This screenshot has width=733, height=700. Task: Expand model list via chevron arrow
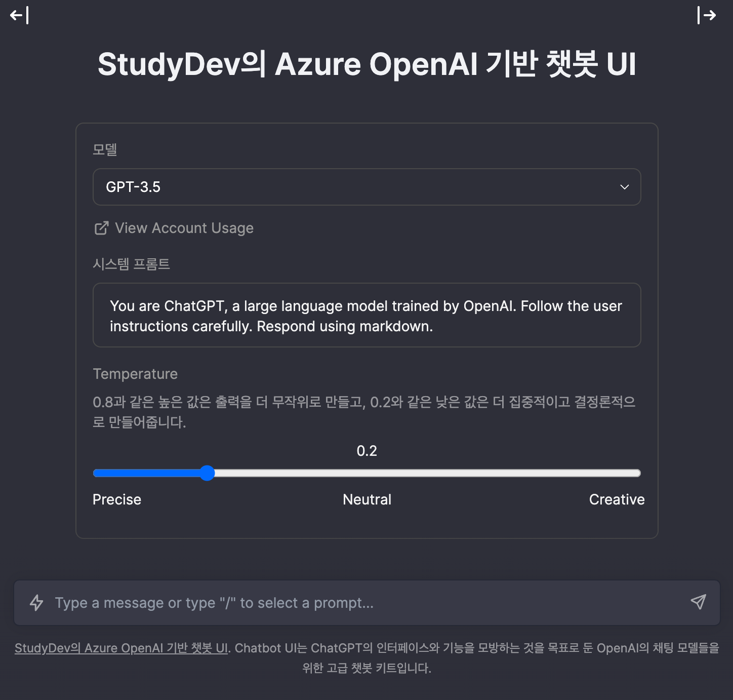(625, 187)
